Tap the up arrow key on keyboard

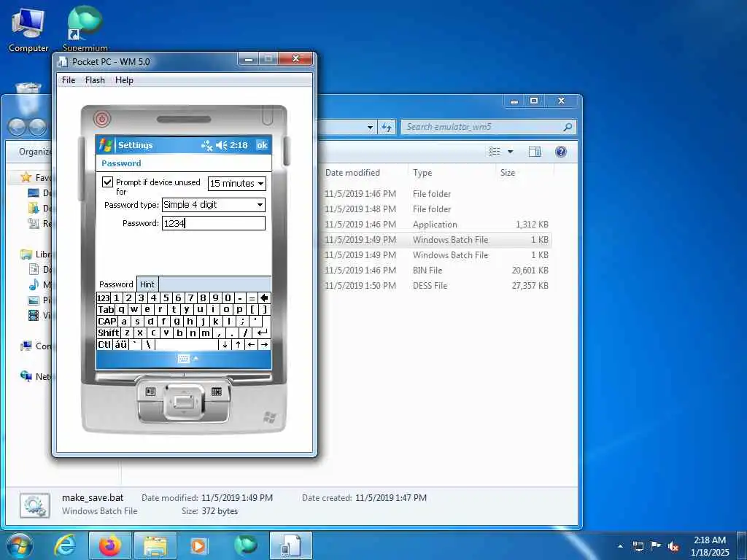(x=239, y=344)
